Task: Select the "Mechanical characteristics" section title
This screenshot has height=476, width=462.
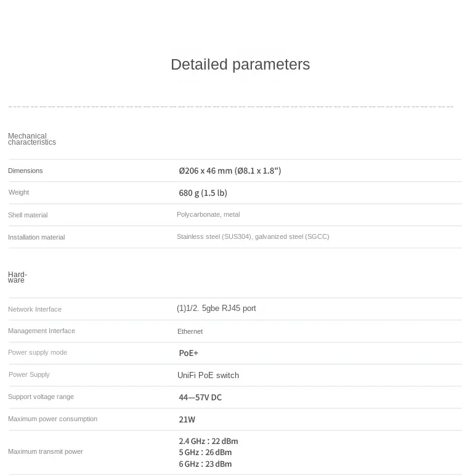Action: point(32,139)
